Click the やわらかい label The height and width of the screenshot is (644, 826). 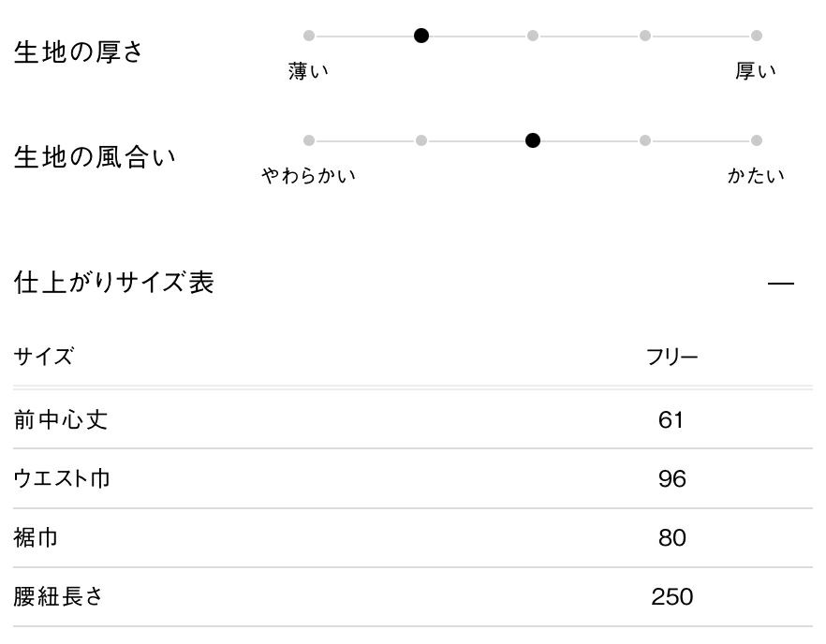pyautogui.click(x=309, y=175)
